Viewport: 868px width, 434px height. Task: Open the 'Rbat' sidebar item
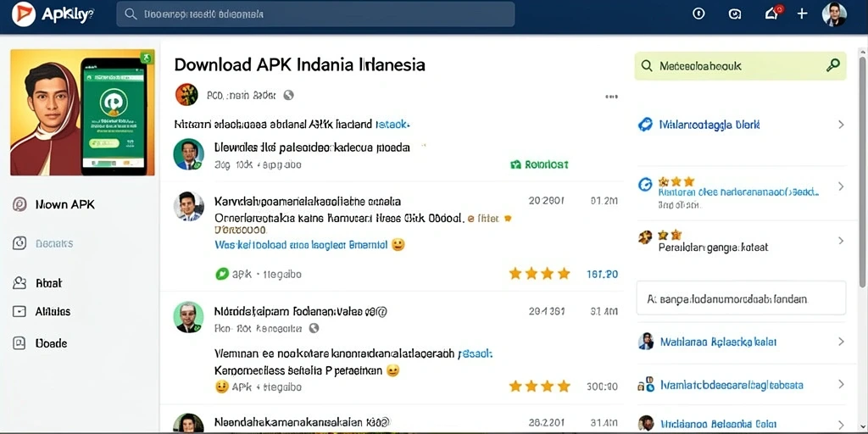coord(48,283)
